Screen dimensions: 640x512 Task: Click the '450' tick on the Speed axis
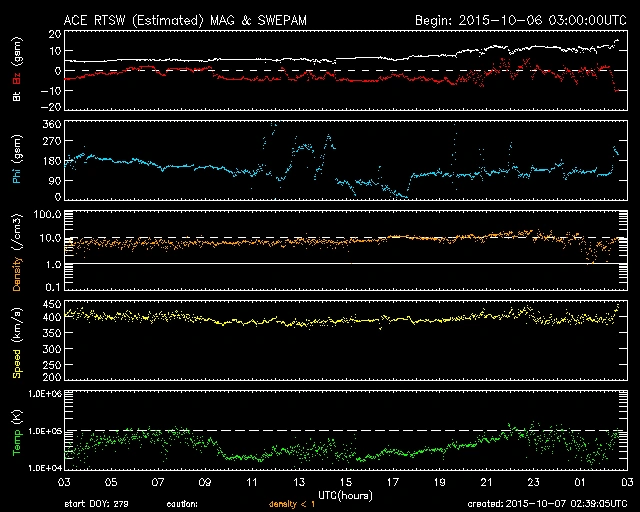(52, 304)
